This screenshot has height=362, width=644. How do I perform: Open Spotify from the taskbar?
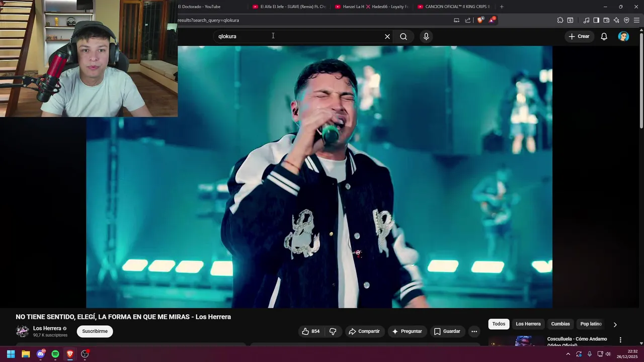(x=55, y=354)
